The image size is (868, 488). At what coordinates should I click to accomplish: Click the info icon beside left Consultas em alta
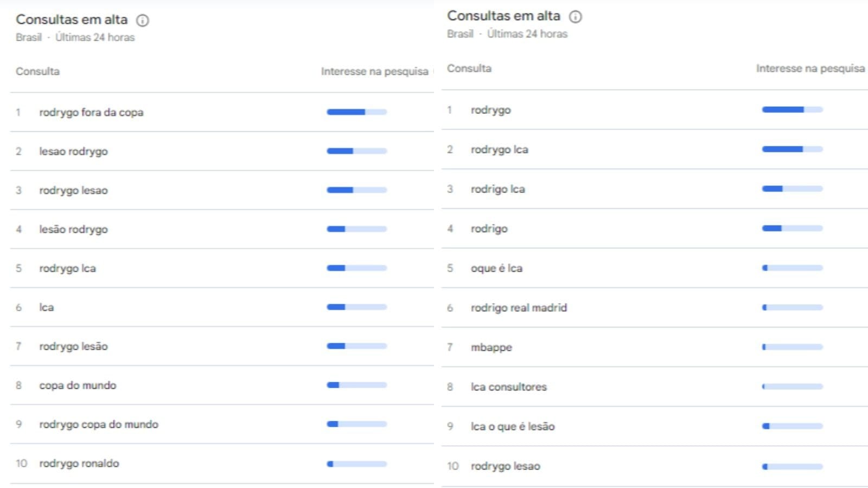143,21
